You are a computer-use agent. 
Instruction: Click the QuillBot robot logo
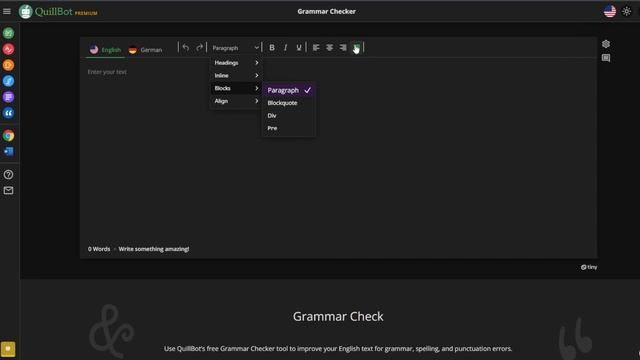point(25,11)
